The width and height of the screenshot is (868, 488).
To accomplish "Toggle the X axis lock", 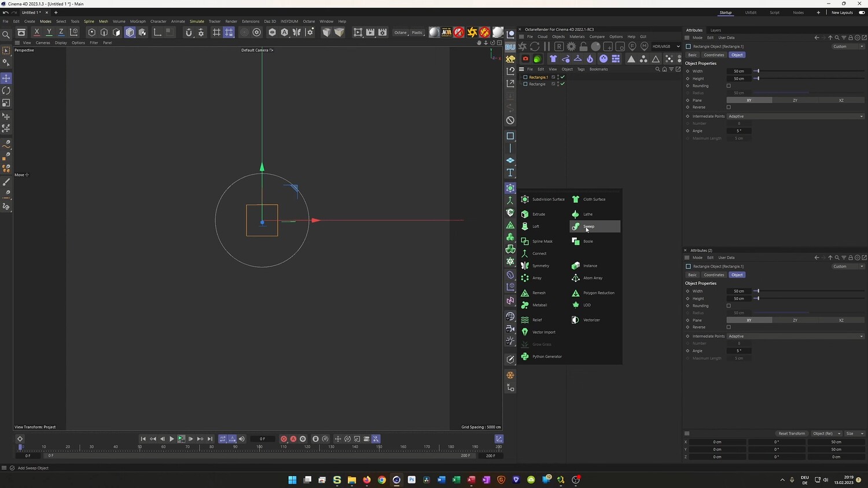I will click(37, 32).
